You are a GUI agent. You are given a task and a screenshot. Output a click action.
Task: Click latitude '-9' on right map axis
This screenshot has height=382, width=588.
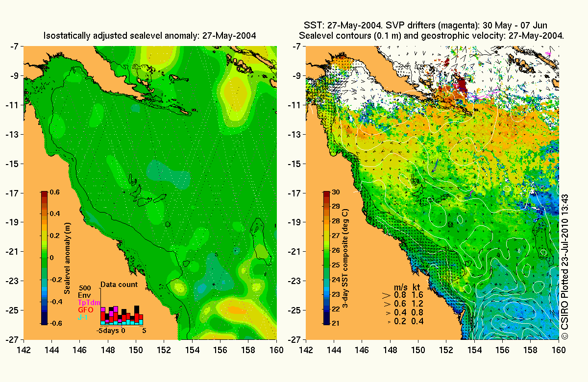tap(297, 76)
